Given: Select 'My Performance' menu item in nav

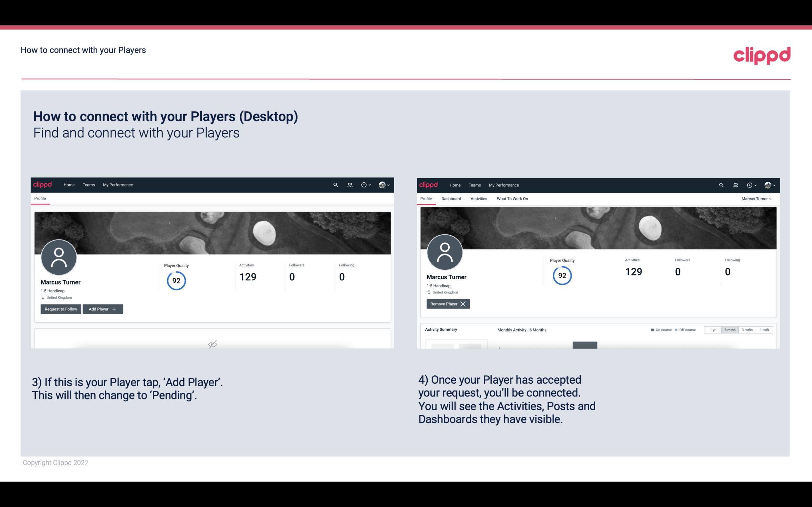Looking at the screenshot, I should pyautogui.click(x=118, y=185).
